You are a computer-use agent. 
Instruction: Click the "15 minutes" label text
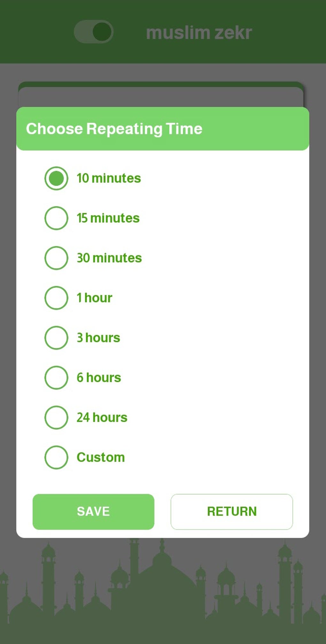[108, 218]
